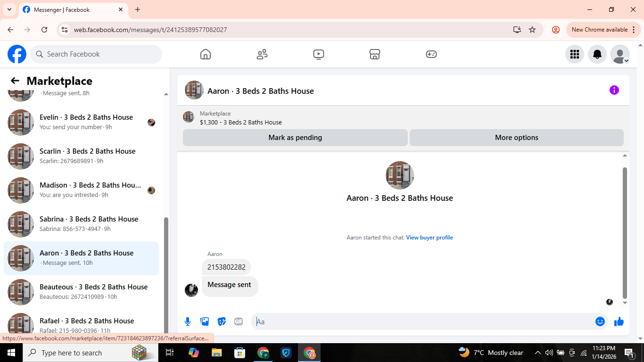Bookmark this page with star icon
The image size is (644, 362).
[532, 30]
